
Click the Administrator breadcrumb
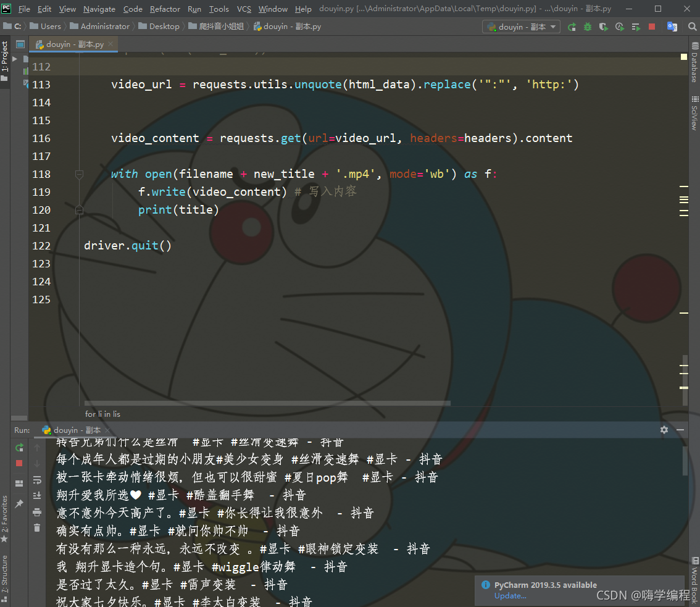click(100, 27)
